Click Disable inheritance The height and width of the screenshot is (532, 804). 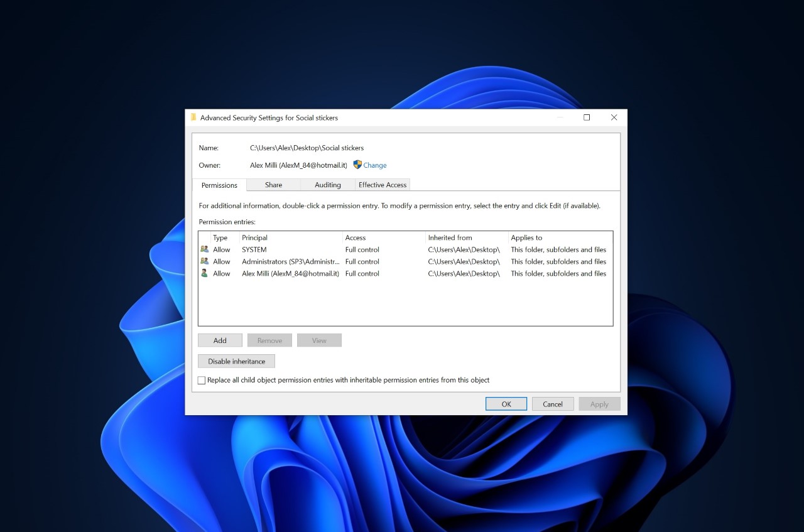(237, 361)
